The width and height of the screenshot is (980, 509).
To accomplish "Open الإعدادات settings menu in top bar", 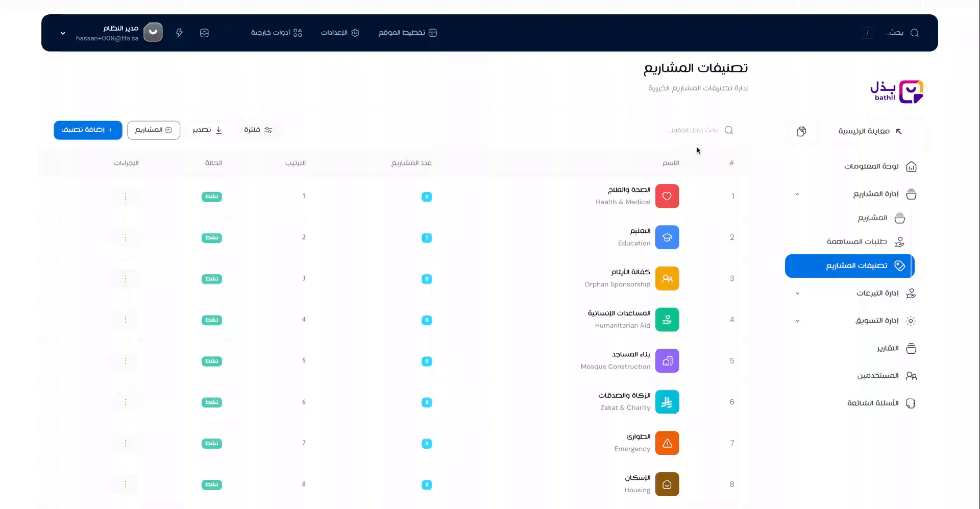I will point(340,33).
